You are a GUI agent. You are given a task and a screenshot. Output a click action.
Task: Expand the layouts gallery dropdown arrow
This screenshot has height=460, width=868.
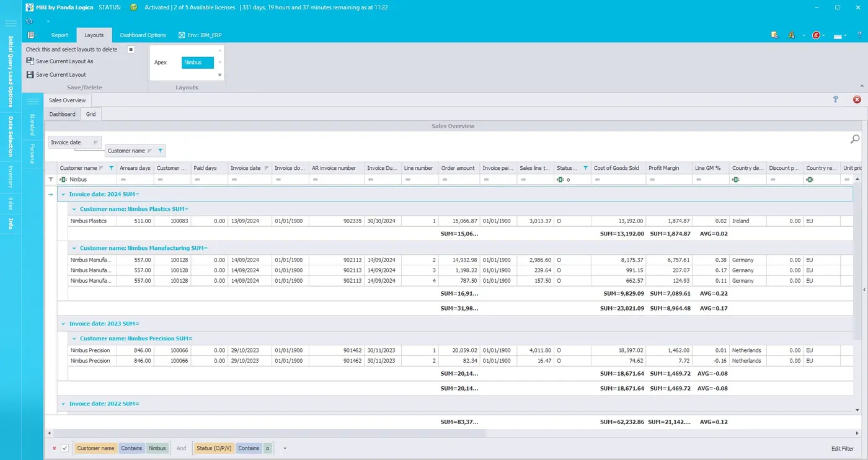pyautogui.click(x=219, y=74)
